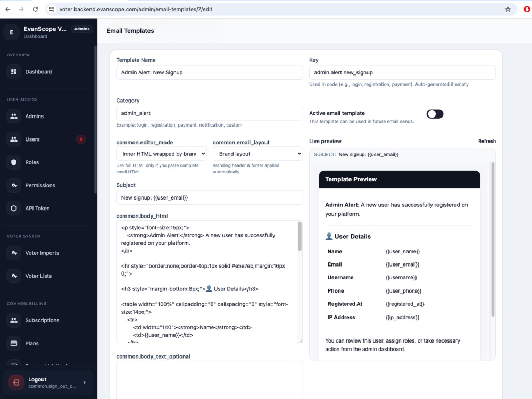Image resolution: width=532 pixels, height=399 pixels.
Task: Click the browser back arrow
Action: tap(8, 9)
